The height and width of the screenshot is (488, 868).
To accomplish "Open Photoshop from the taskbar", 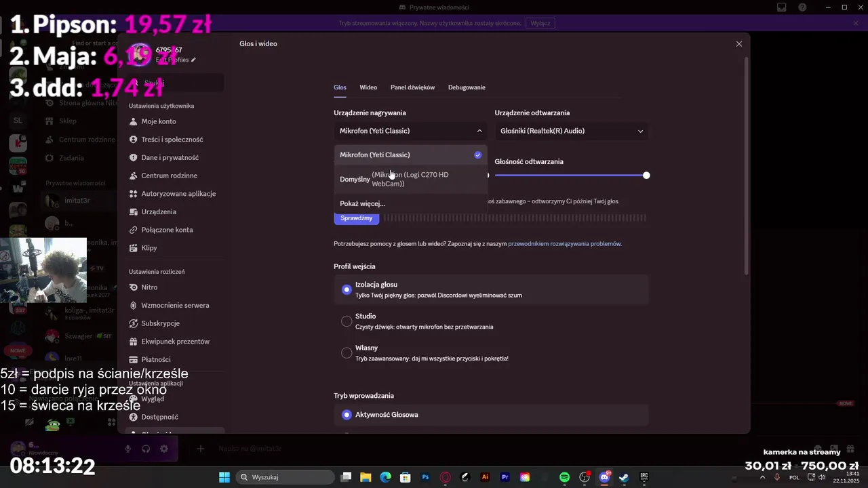I will [426, 477].
